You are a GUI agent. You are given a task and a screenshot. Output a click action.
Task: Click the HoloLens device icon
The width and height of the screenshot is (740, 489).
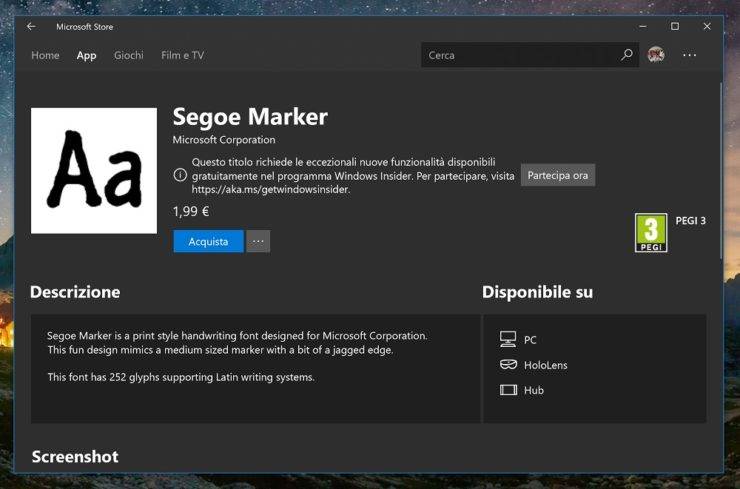[508, 364]
